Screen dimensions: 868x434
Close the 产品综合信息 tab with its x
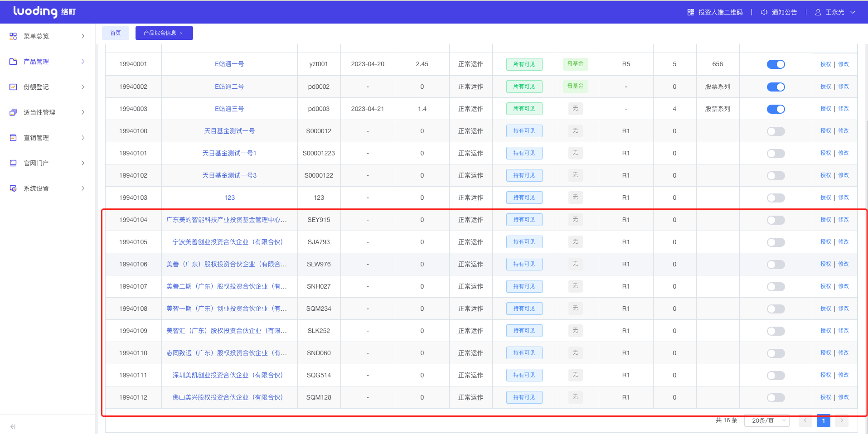181,33
